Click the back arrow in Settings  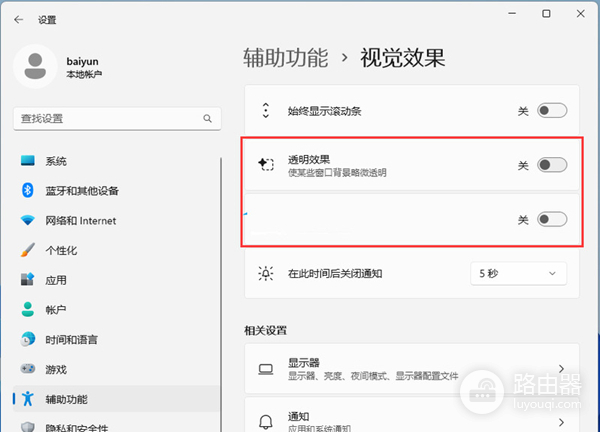[18, 20]
